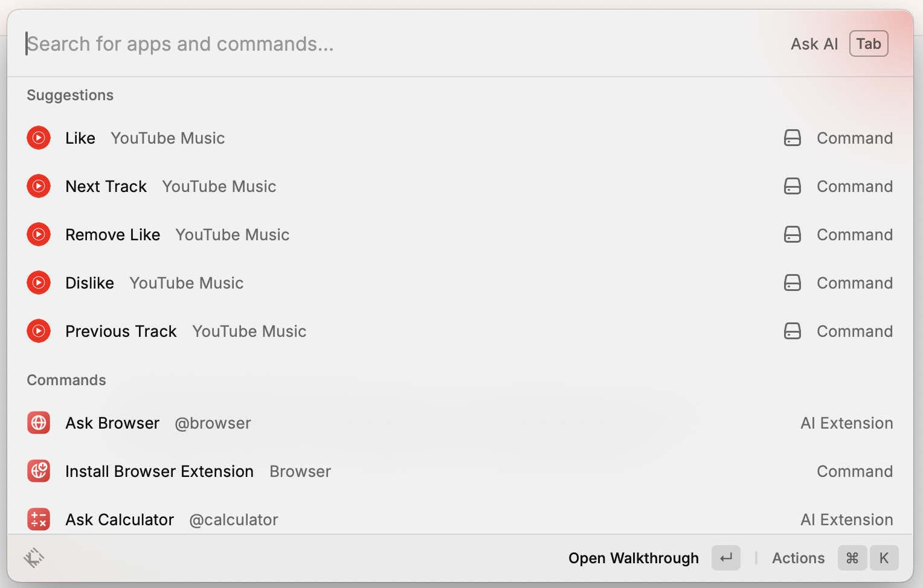
Task: Click the Install Browser Extension icon
Action: point(39,471)
